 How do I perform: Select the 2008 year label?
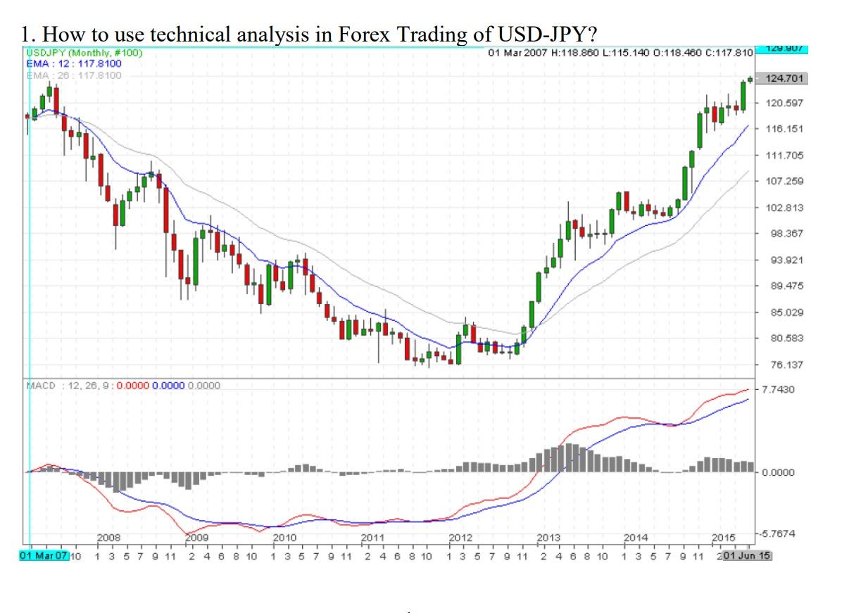[x=110, y=537]
